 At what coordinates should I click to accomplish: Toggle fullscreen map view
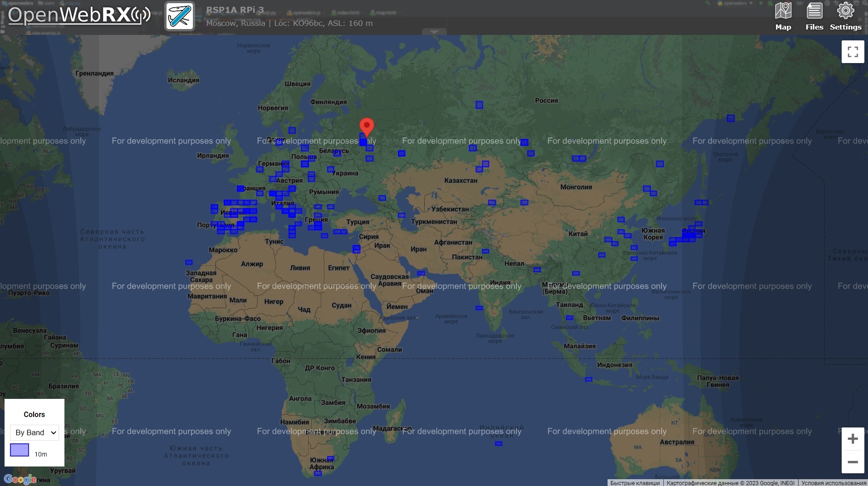[x=853, y=52]
